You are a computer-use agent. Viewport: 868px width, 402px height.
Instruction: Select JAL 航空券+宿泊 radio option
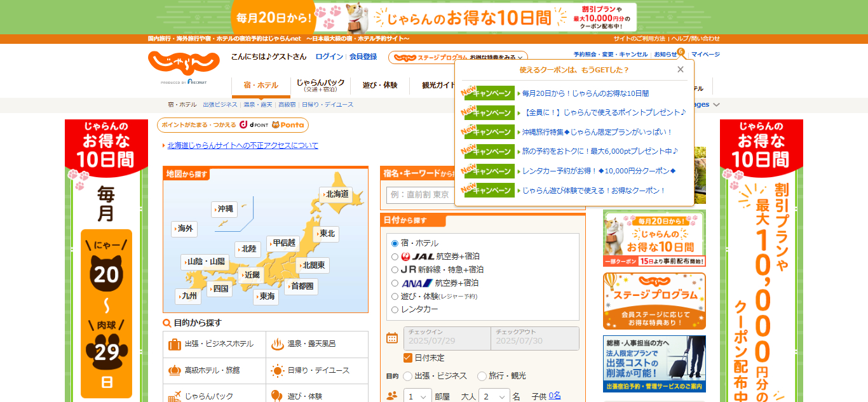point(395,257)
